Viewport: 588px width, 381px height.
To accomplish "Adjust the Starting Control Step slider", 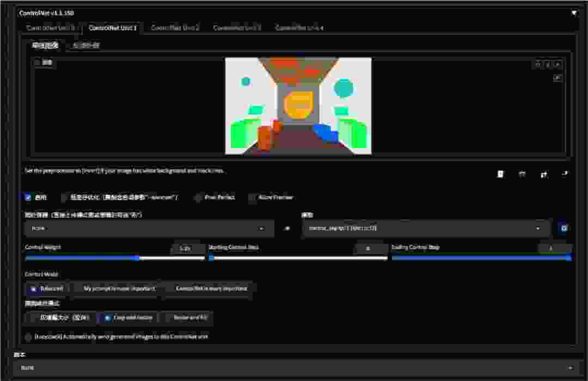I will [x=298, y=258].
